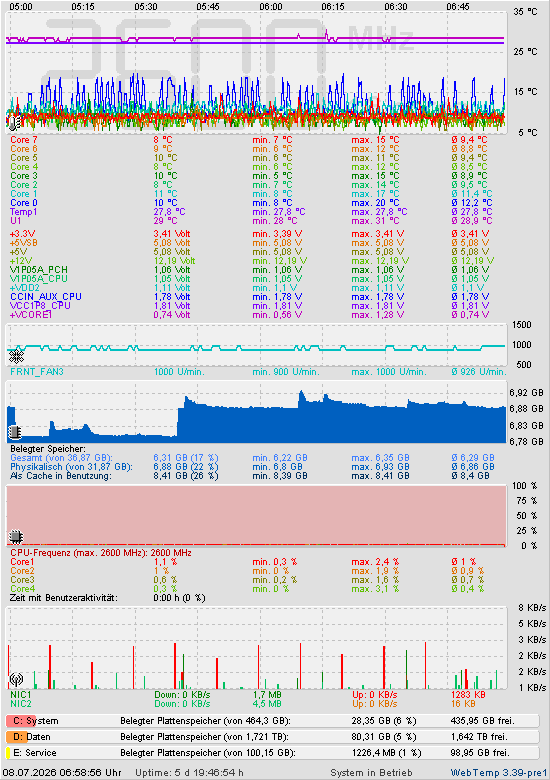Click the 06:00 marker on the timeline

tap(271, 7)
